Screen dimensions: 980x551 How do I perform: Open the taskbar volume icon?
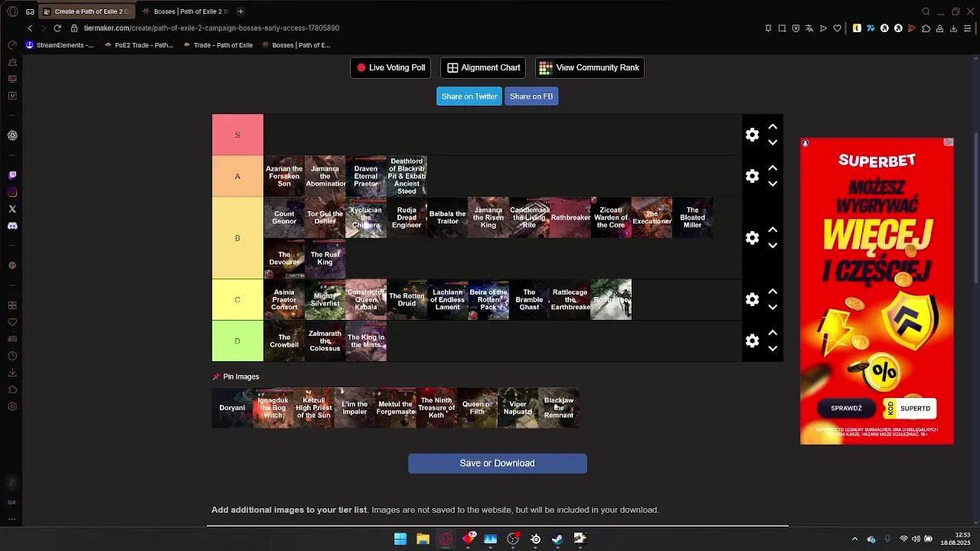(x=916, y=539)
